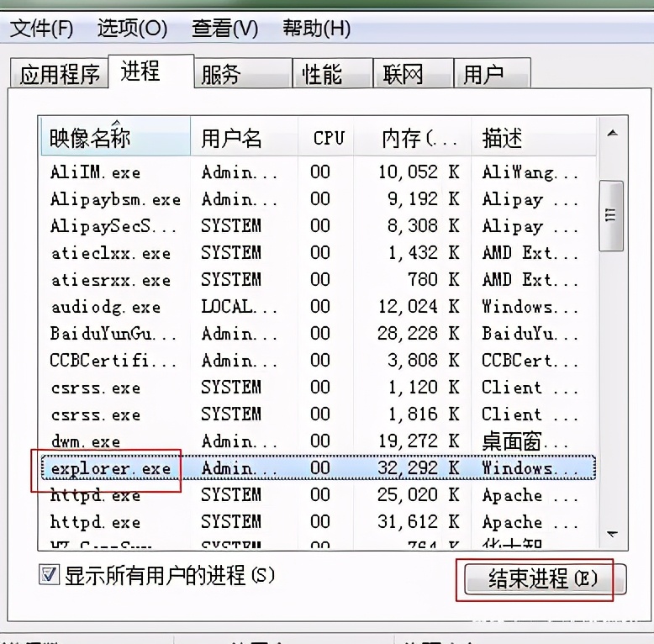Select the dwm.exe process
The width and height of the screenshot is (654, 644).
tap(319, 441)
